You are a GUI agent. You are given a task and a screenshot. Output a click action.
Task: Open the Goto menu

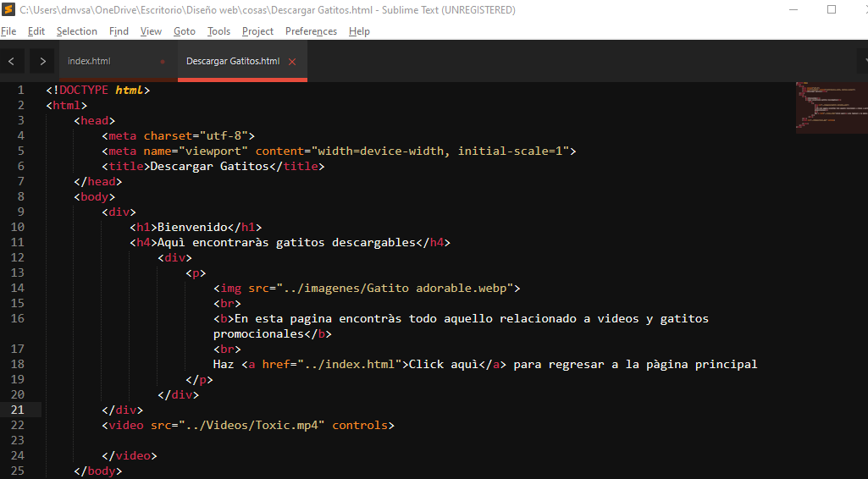185,31
